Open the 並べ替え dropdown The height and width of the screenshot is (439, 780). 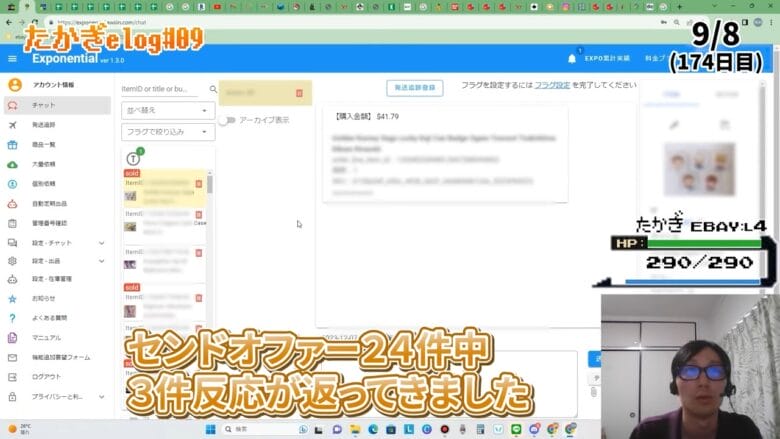pyautogui.click(x=168, y=110)
